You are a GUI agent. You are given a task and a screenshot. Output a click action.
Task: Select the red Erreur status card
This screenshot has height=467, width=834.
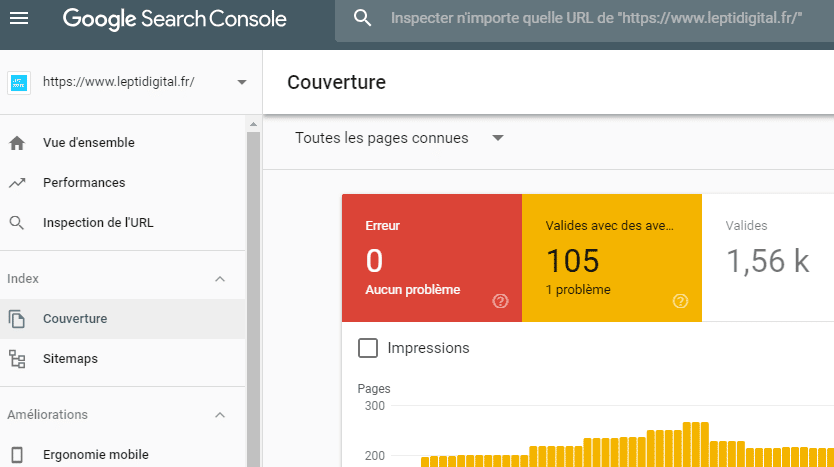432,258
